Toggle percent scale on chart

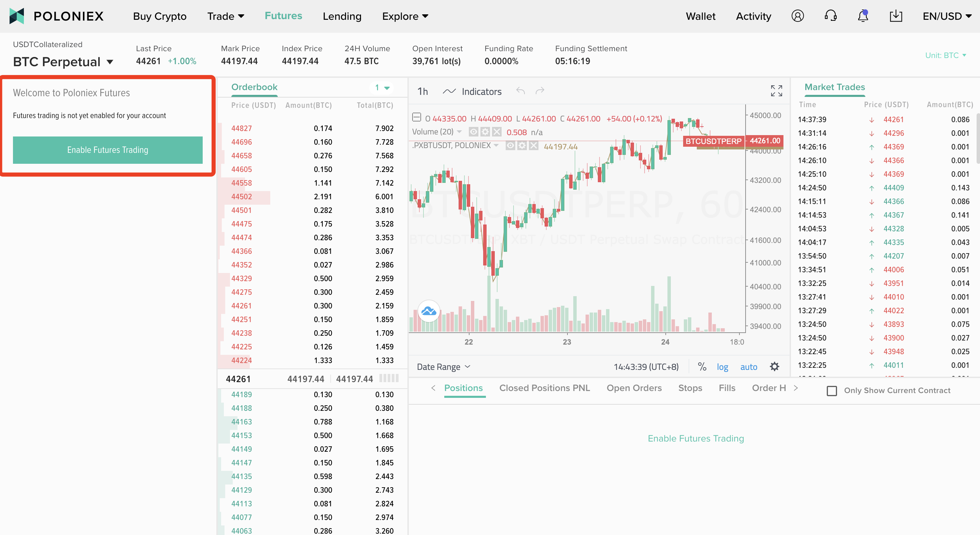tap(702, 367)
